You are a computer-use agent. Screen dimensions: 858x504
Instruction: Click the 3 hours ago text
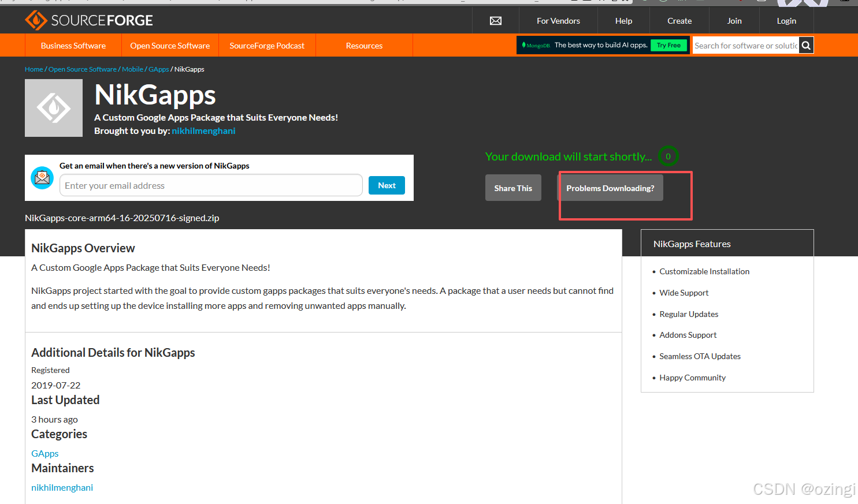pos(54,420)
